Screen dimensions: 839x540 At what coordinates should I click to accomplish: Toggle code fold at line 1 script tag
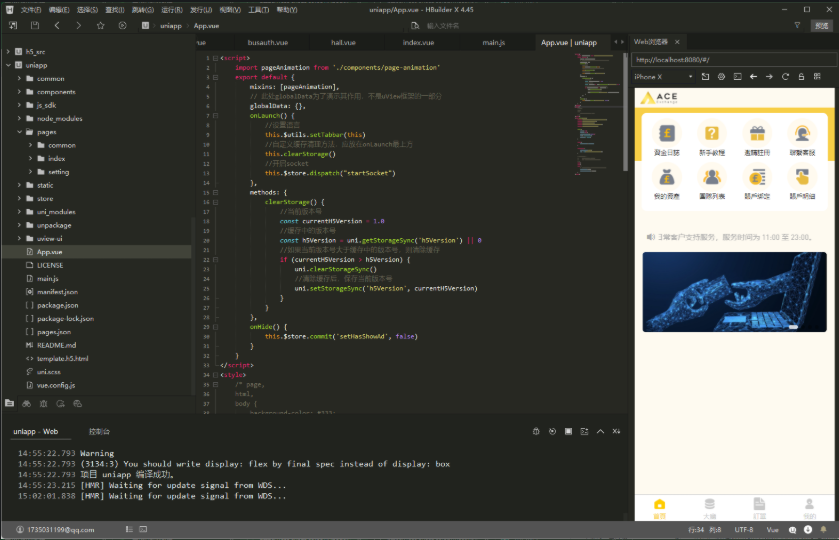tap(215, 58)
